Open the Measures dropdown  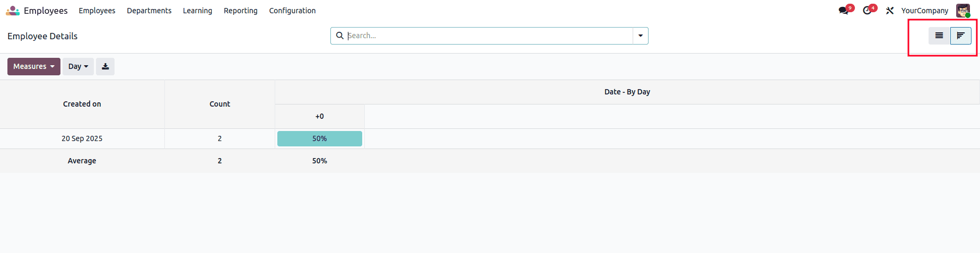point(34,66)
